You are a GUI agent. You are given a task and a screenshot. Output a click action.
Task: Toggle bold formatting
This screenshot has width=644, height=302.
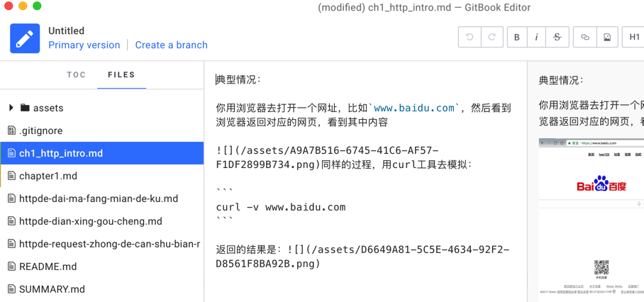click(x=516, y=38)
